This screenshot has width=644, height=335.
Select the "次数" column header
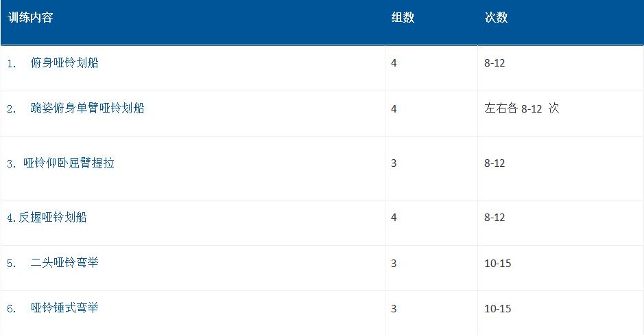tap(496, 18)
